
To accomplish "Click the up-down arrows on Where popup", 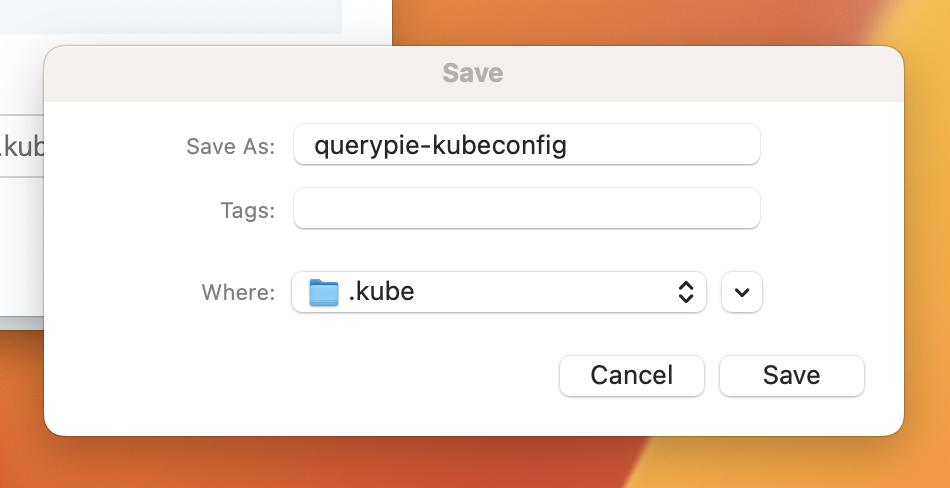I will [686, 292].
